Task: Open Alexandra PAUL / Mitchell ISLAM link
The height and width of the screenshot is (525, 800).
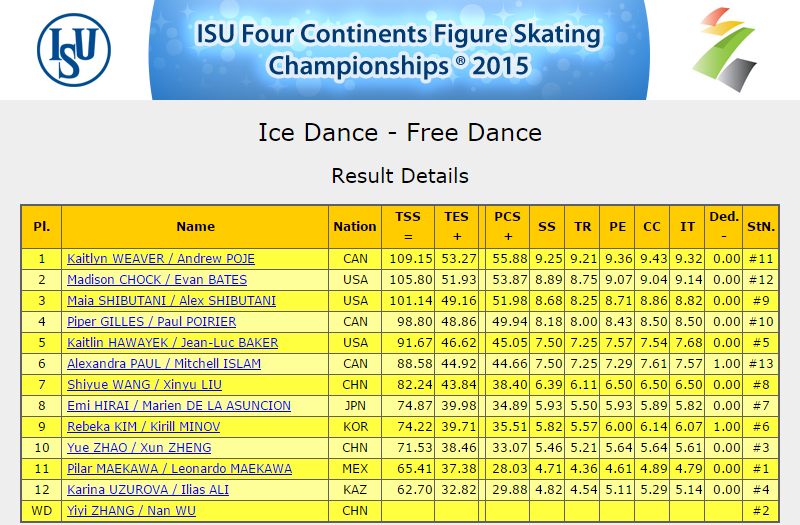Action: click(164, 363)
